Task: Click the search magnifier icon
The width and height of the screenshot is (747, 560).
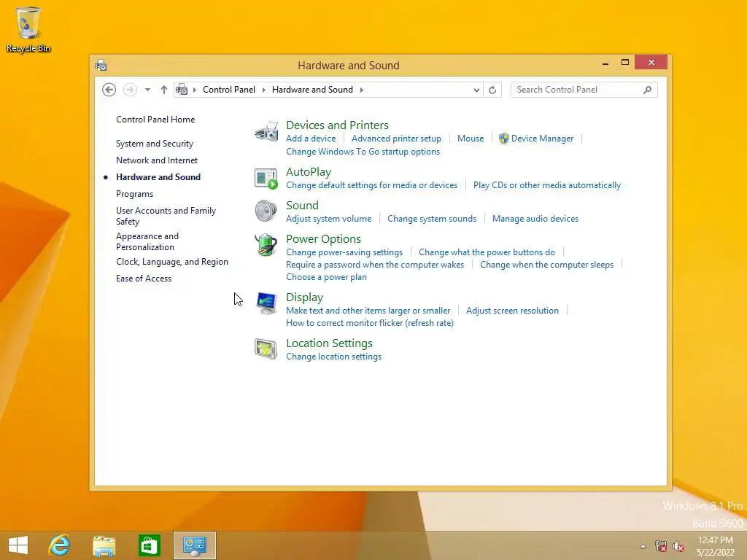Action: (x=648, y=90)
